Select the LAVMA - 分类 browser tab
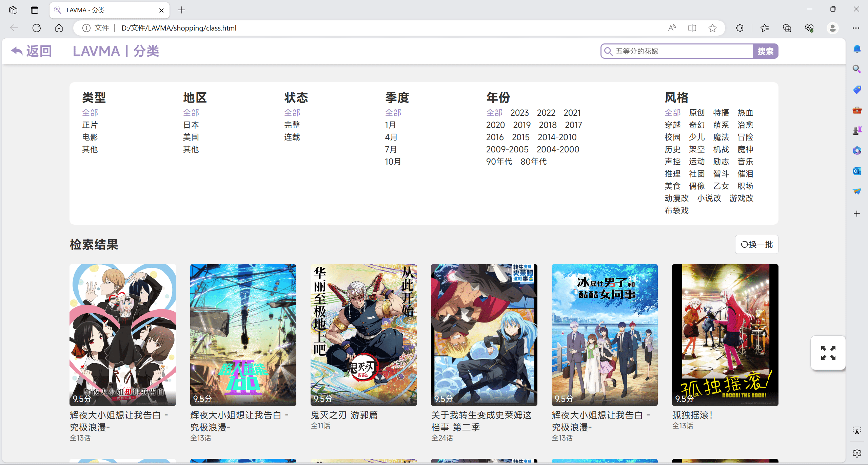 (109, 10)
